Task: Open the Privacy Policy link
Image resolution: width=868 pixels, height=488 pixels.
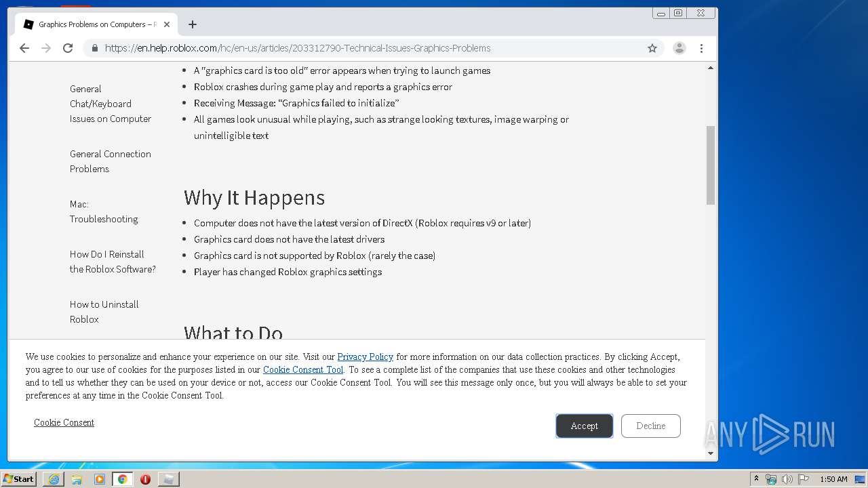Action: click(366, 357)
